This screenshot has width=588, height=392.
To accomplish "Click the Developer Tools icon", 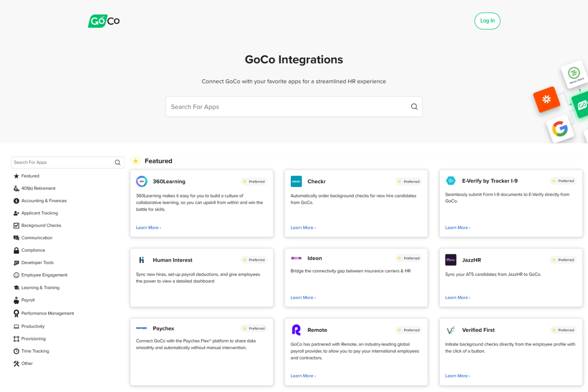I will [16, 263].
